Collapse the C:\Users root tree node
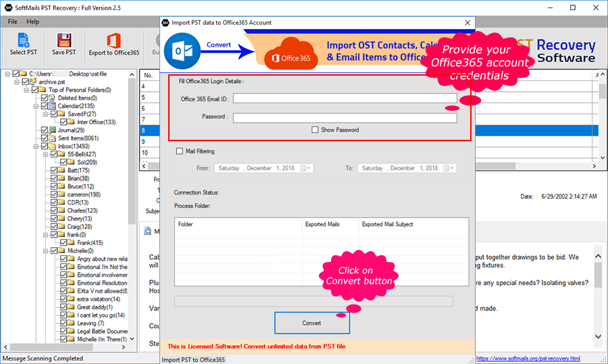This screenshot has height=364, width=608. [x=7, y=74]
